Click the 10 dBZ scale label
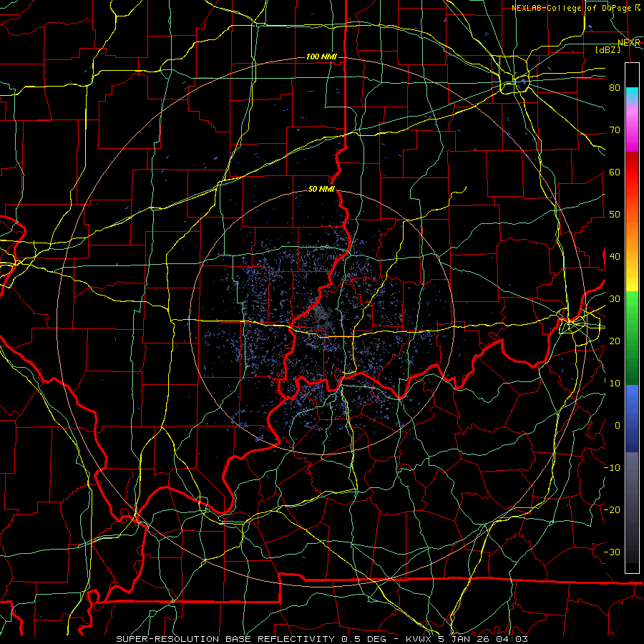 615,384
